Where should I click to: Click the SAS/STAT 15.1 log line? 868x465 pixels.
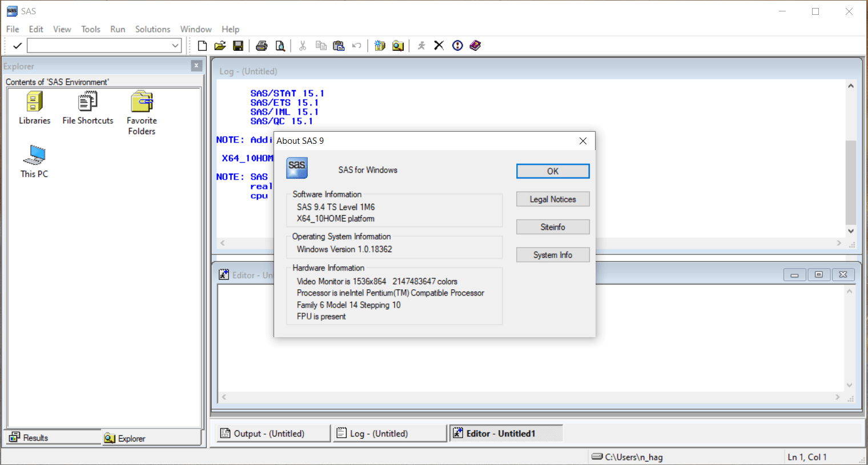(x=287, y=94)
